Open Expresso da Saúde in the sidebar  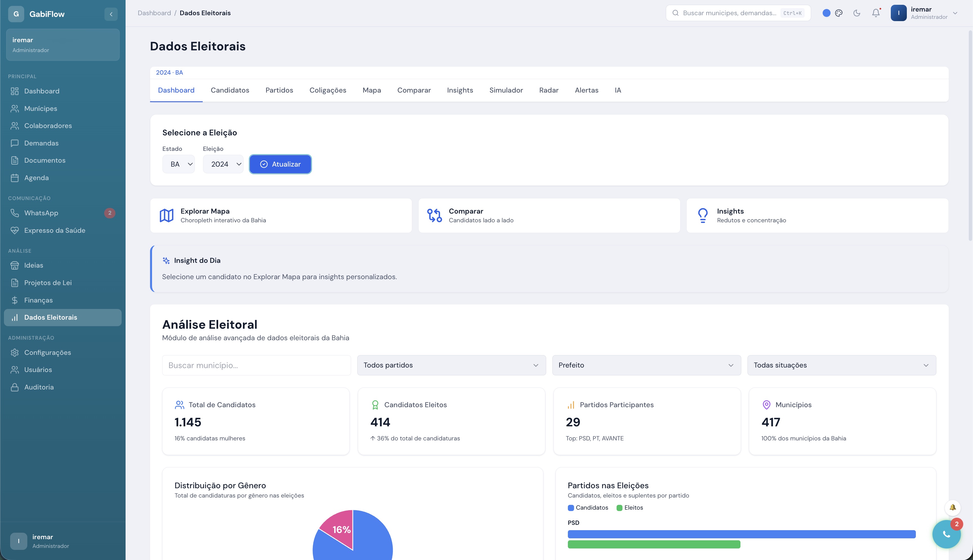[x=63, y=230]
